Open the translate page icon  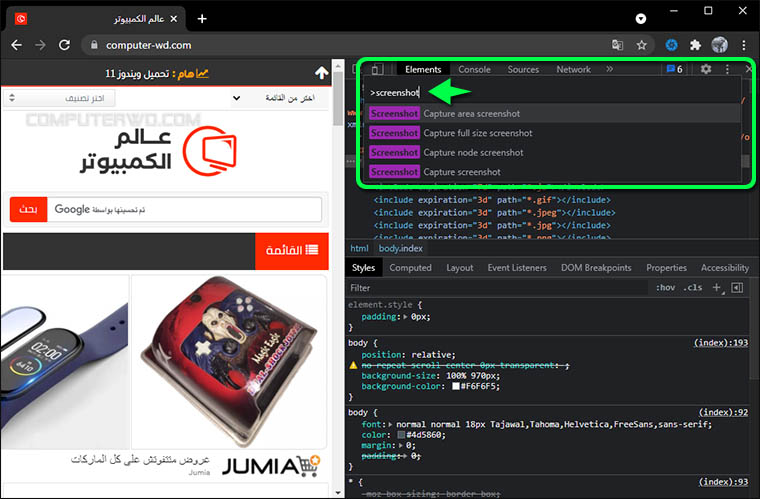(617, 45)
